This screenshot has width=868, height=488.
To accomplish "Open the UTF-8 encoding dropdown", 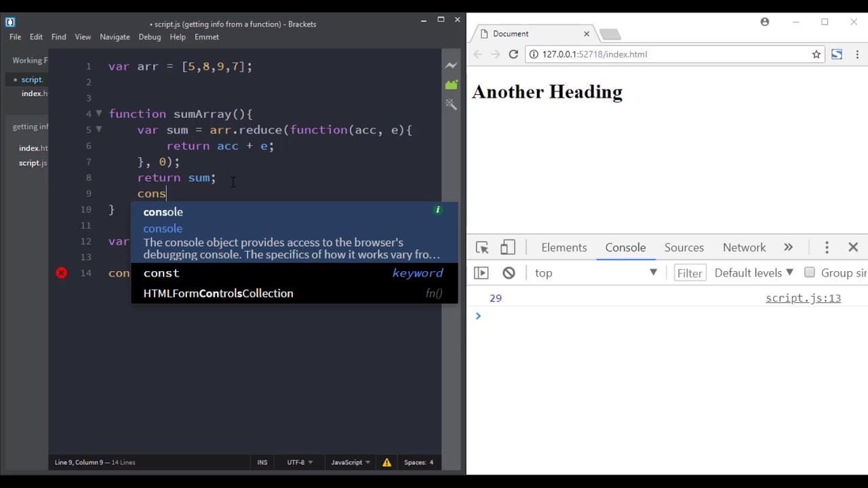I will click(300, 462).
